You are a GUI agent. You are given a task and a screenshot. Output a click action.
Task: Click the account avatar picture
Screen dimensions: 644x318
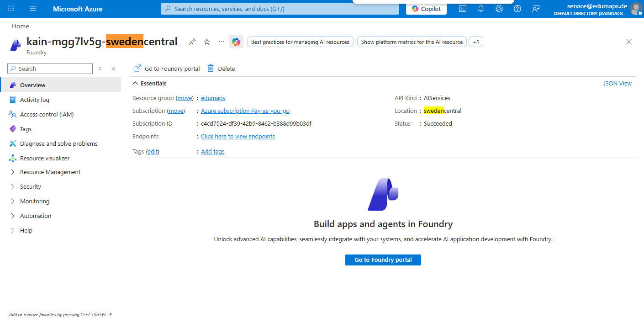[x=636, y=9]
